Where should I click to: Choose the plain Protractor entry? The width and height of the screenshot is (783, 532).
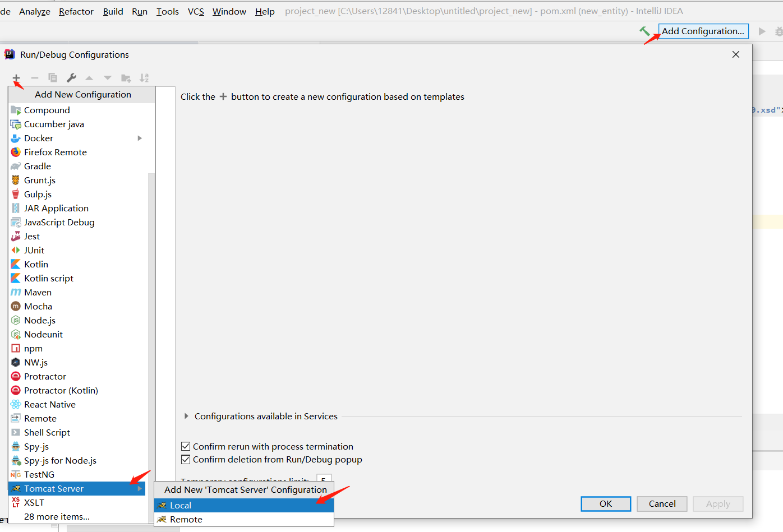[x=77, y=376]
